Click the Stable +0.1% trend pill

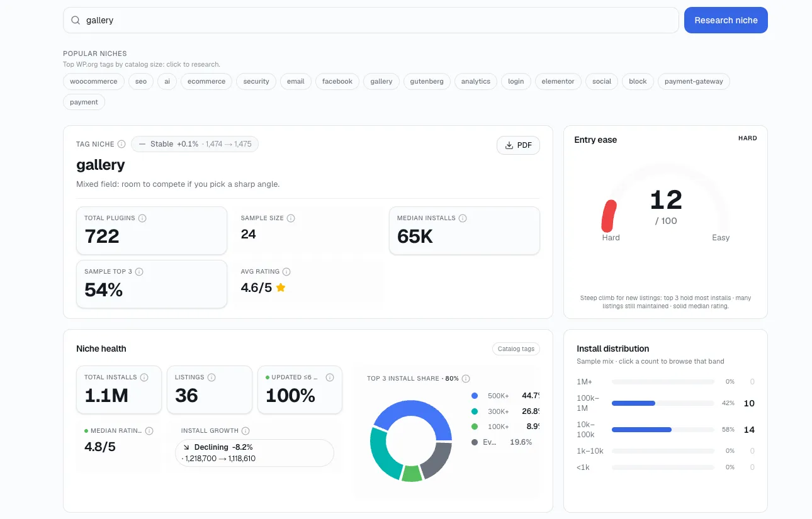(x=195, y=144)
